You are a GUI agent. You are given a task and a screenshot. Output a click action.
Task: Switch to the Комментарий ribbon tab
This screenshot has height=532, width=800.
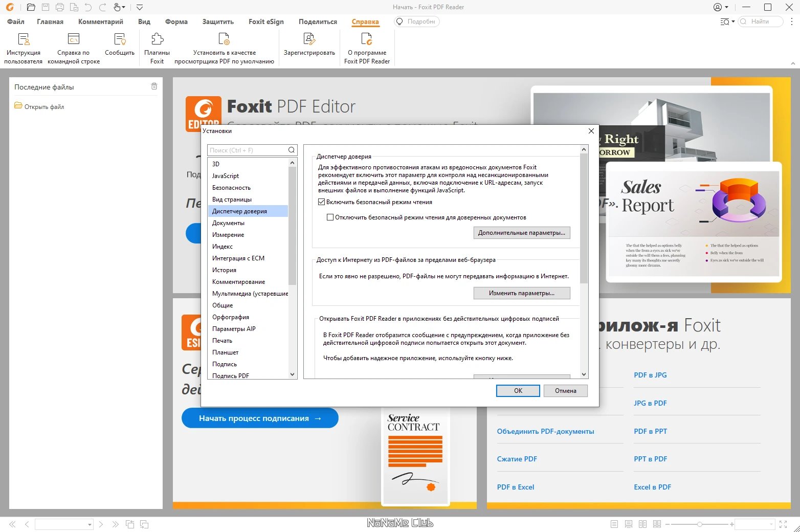(x=101, y=21)
